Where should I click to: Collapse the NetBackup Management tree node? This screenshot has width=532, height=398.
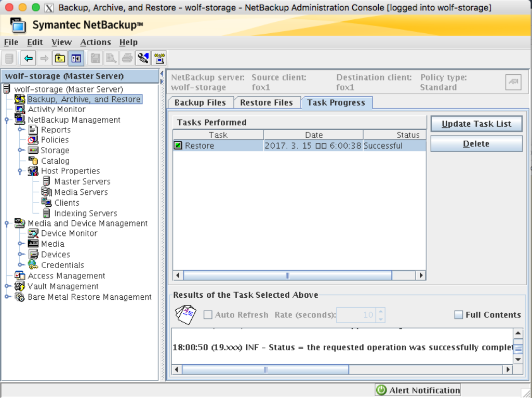pos(5,120)
